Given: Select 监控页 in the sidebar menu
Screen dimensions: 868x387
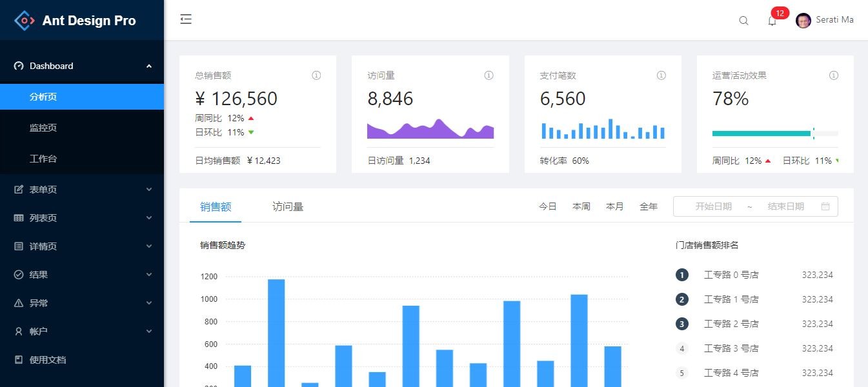Looking at the screenshot, I should pos(44,127).
